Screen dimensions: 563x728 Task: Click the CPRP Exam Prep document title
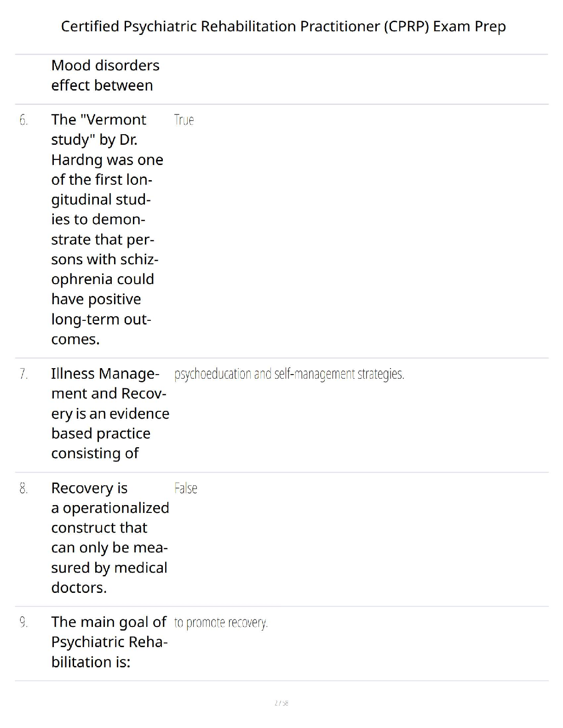click(x=283, y=27)
